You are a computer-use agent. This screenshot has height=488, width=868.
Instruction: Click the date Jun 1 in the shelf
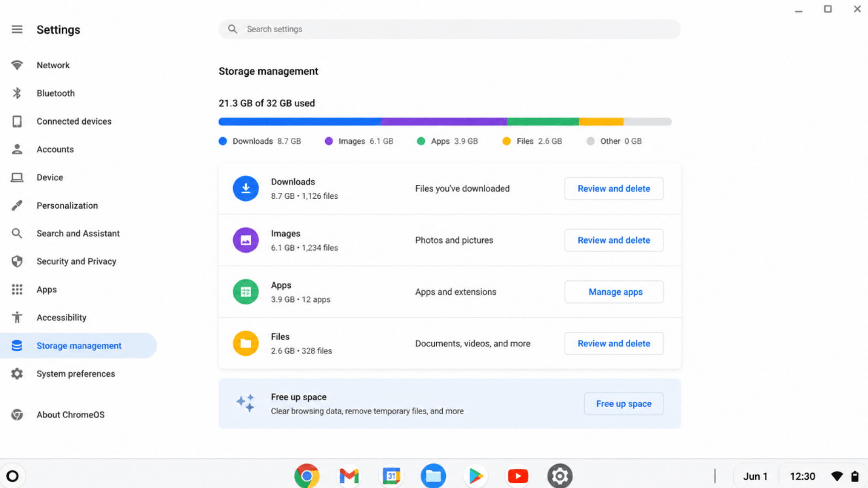click(755, 476)
